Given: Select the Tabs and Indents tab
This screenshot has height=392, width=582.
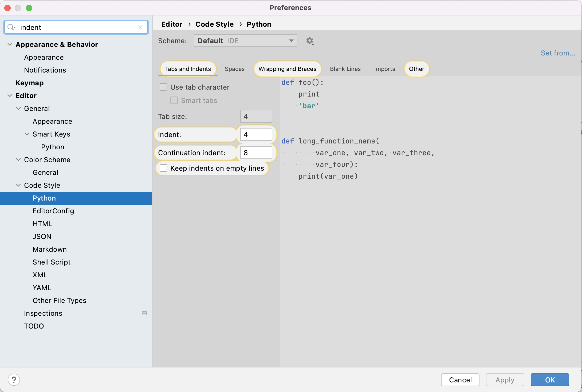Looking at the screenshot, I should pyautogui.click(x=188, y=69).
